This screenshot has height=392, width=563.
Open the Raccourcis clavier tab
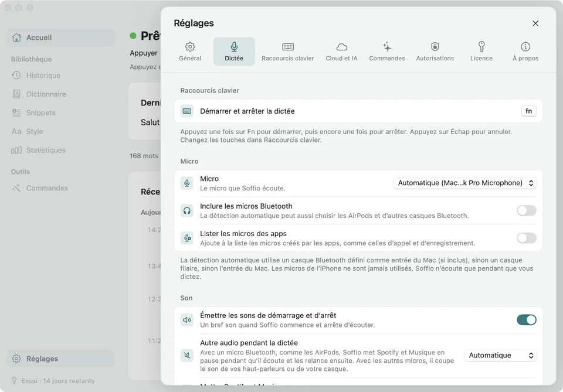(287, 52)
